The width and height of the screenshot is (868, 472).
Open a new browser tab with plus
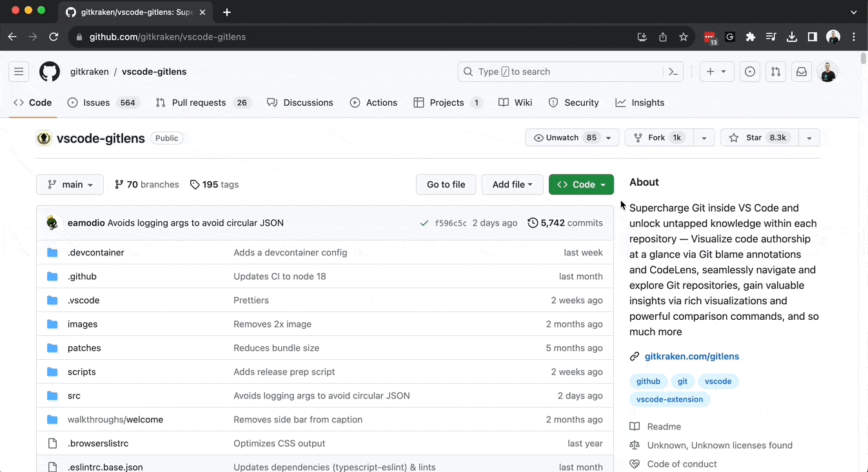point(227,12)
